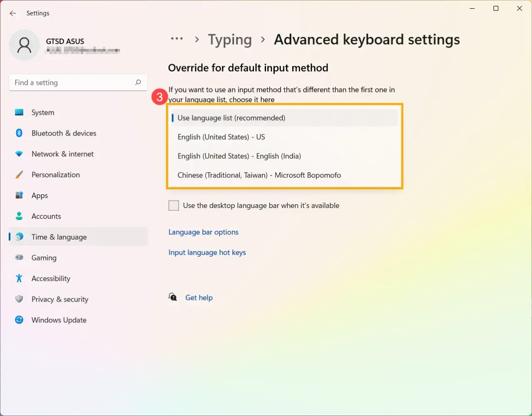Click the Get help link

pos(199,297)
